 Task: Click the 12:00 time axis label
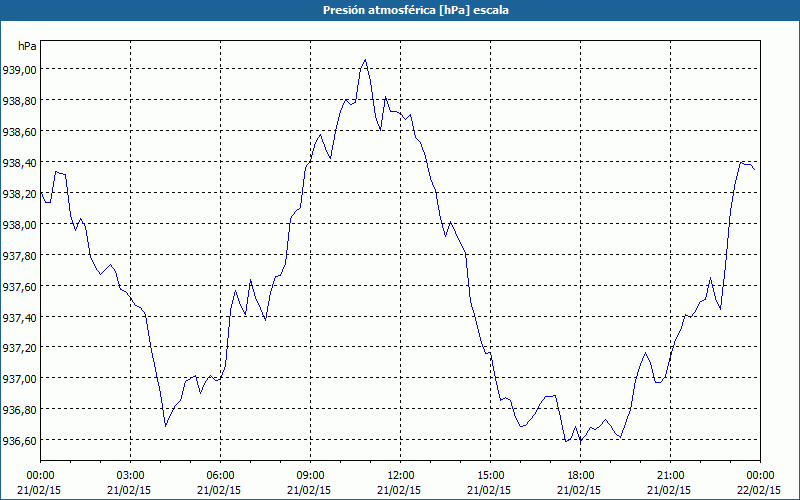(401, 476)
